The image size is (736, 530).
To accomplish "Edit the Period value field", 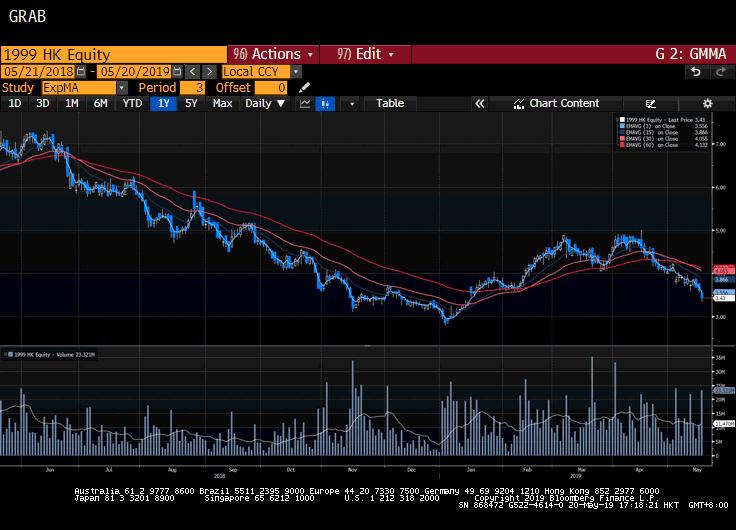I will click(x=192, y=88).
